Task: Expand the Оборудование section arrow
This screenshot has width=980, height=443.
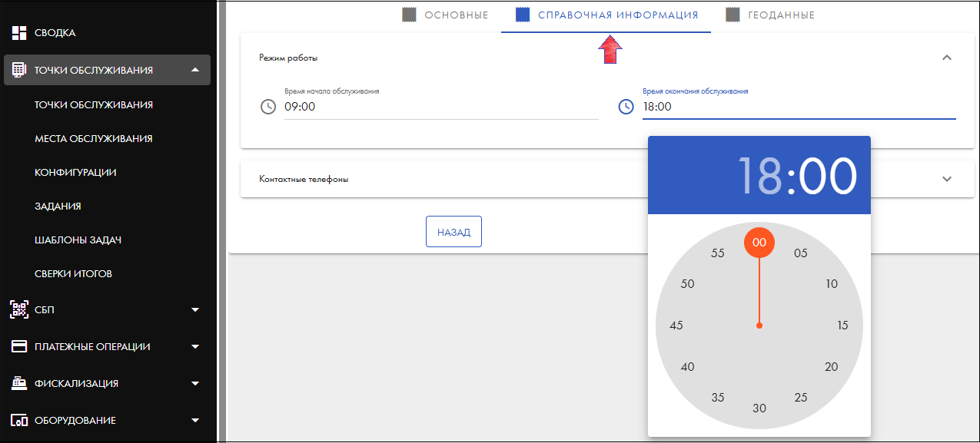Action: 195,421
